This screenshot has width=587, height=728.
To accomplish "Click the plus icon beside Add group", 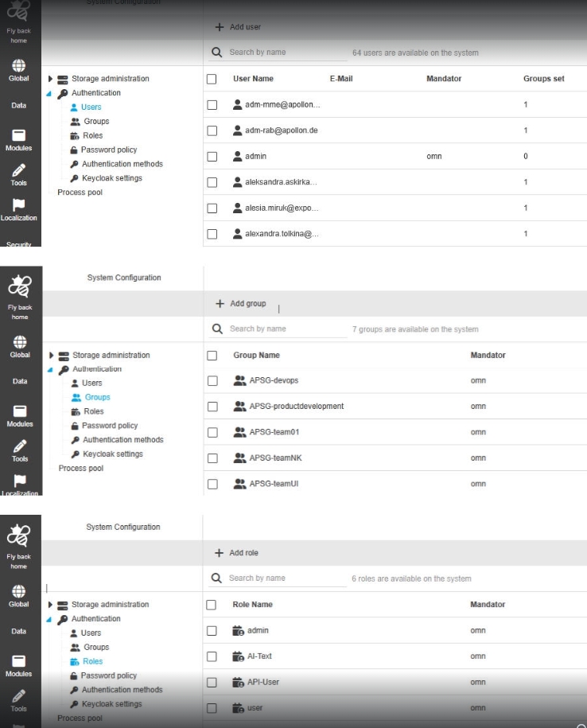I will coord(220,304).
